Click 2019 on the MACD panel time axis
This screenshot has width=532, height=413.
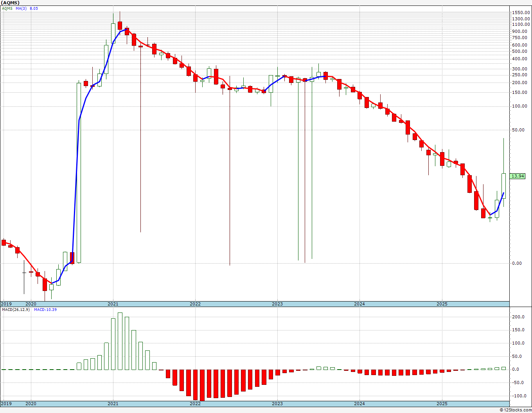coord(6,404)
